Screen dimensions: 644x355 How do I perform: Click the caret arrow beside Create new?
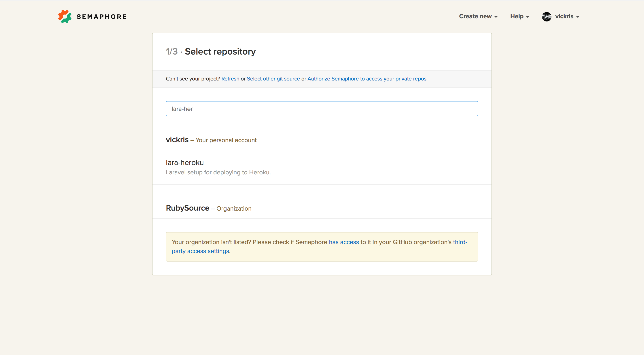tap(496, 17)
